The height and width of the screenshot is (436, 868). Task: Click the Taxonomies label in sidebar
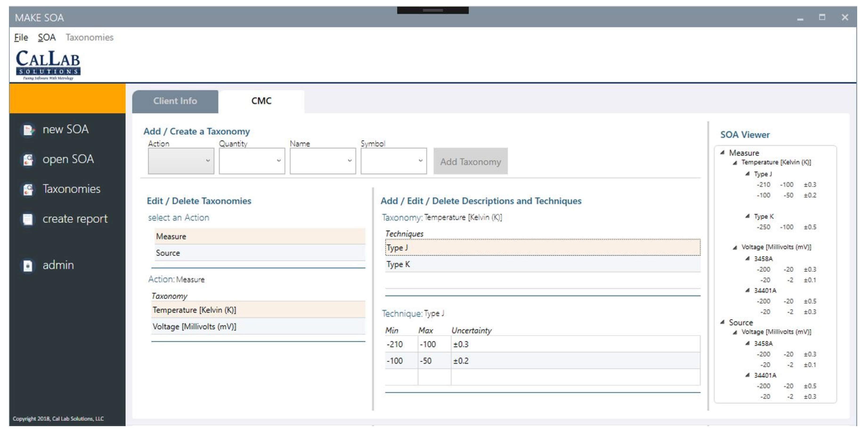pos(71,189)
